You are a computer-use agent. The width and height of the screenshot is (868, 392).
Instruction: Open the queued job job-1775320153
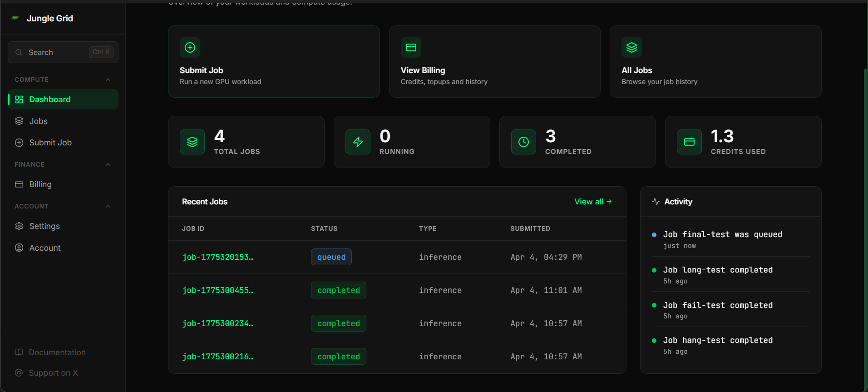(217, 257)
